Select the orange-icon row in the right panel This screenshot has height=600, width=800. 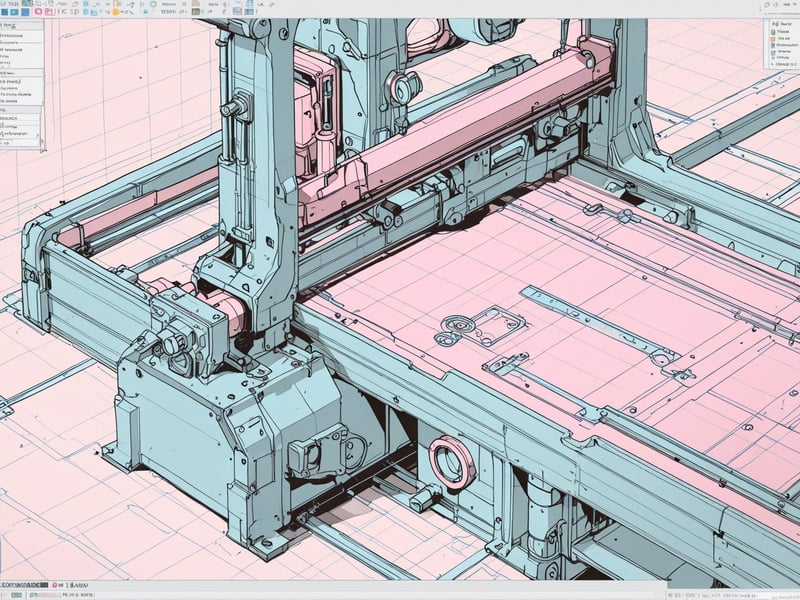pos(782,38)
